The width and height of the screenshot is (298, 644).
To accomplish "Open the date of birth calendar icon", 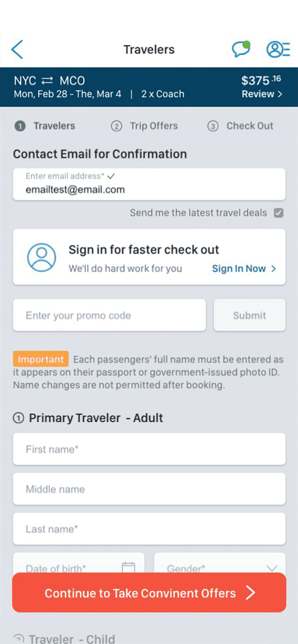I will [128, 567].
